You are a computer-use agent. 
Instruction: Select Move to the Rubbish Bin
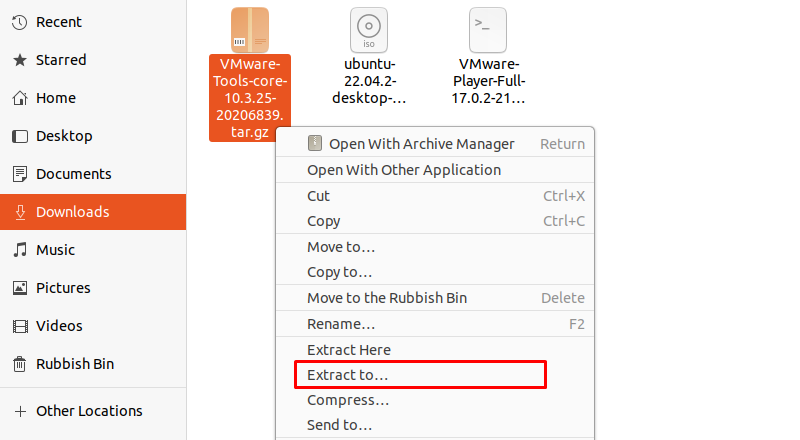pos(435,298)
